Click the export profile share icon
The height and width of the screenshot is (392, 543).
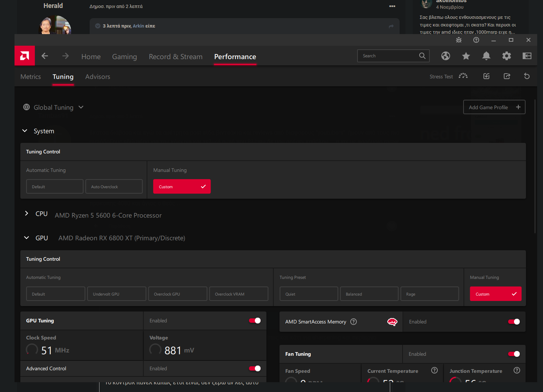(x=507, y=76)
